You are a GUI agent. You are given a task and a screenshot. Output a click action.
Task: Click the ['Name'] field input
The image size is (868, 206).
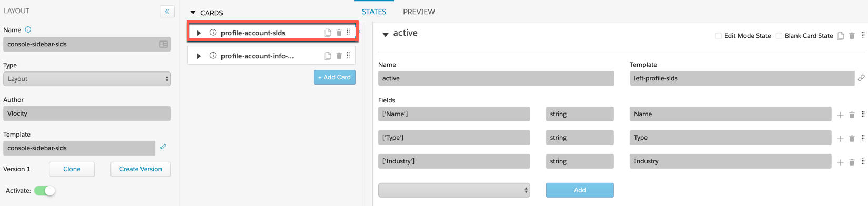coord(454,114)
